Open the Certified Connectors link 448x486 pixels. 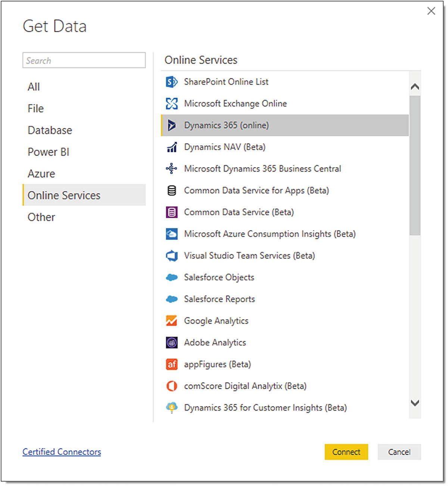coord(62,452)
